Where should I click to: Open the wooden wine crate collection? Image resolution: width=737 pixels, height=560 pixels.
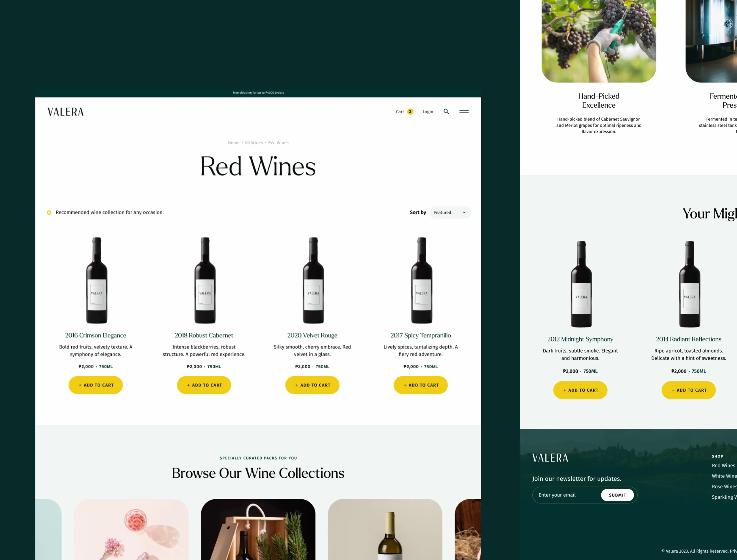[x=258, y=529]
